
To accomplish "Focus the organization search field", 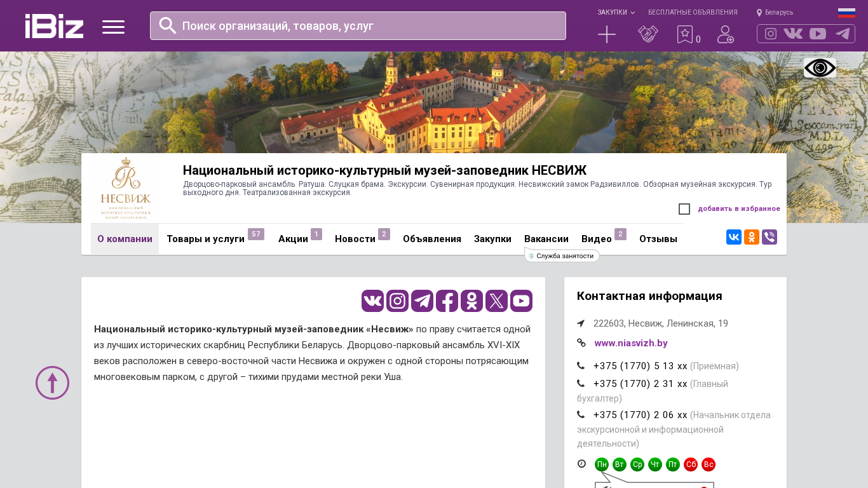I will click(358, 25).
